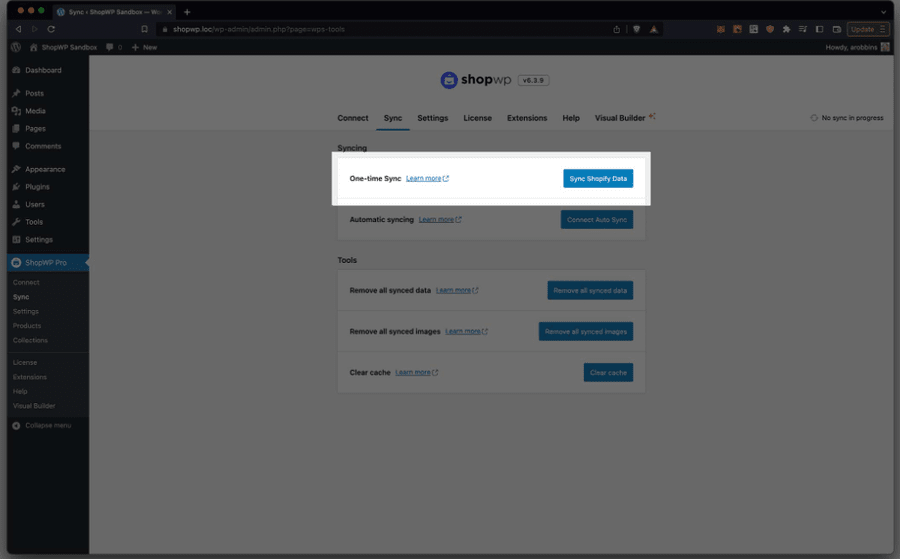Click the Clear cache button

(608, 372)
